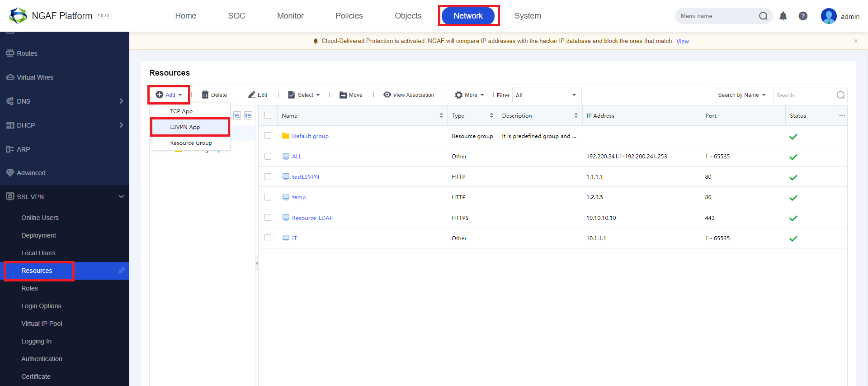Click the monitor icon of testL3VPN resource
Image resolution: width=868 pixels, height=386 pixels.
(286, 176)
